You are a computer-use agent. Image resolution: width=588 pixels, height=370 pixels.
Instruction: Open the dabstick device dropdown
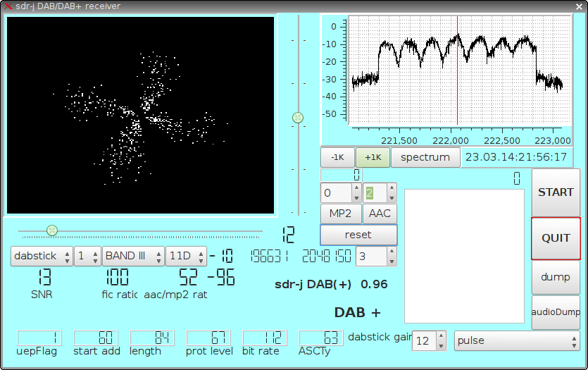point(42,257)
